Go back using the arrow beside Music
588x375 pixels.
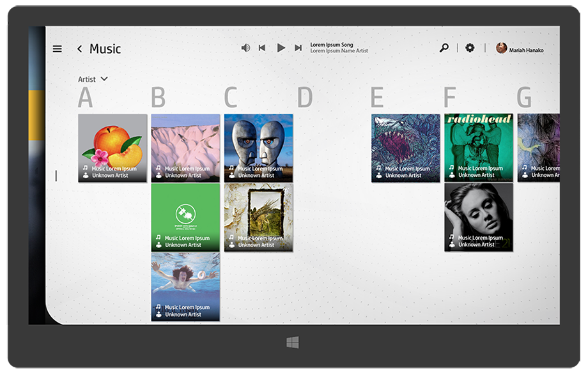click(x=79, y=49)
